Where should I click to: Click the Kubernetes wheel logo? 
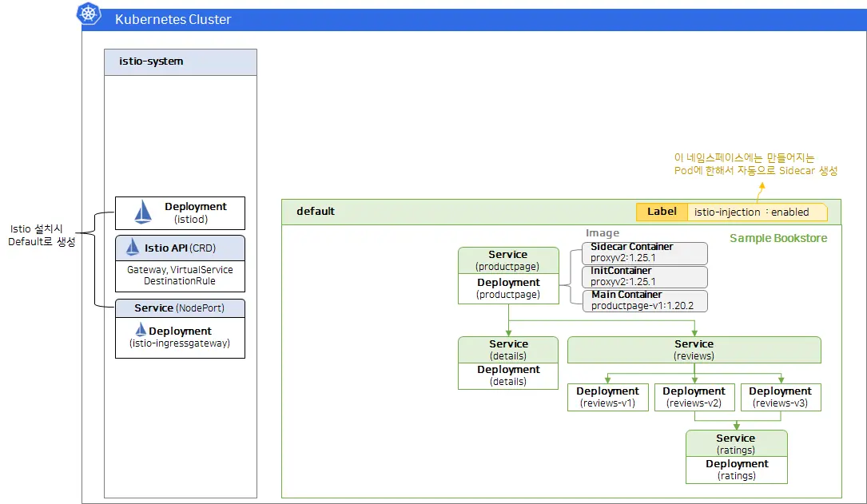(x=89, y=14)
